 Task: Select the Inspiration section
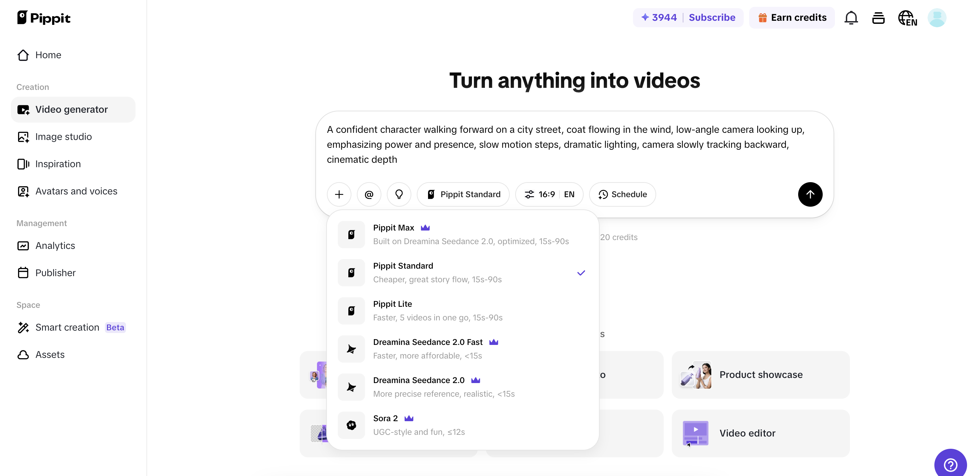(58, 164)
